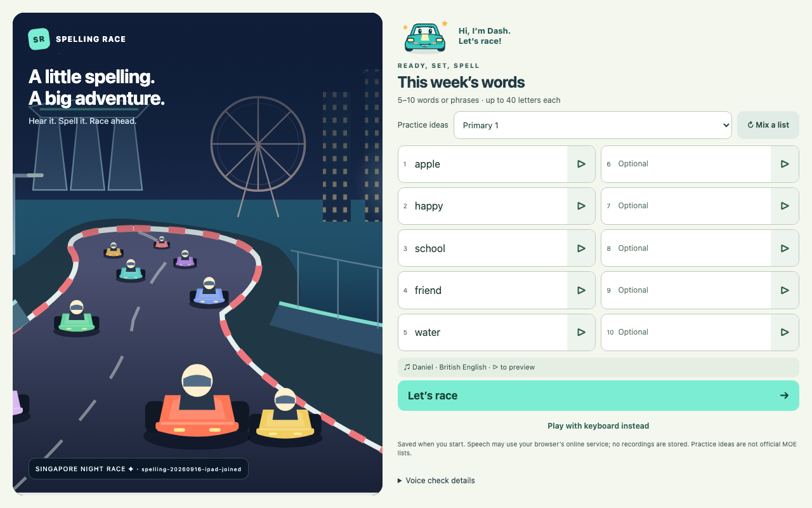Start the game with Let's race
Viewport: 812px width, 508px height.
(598, 396)
